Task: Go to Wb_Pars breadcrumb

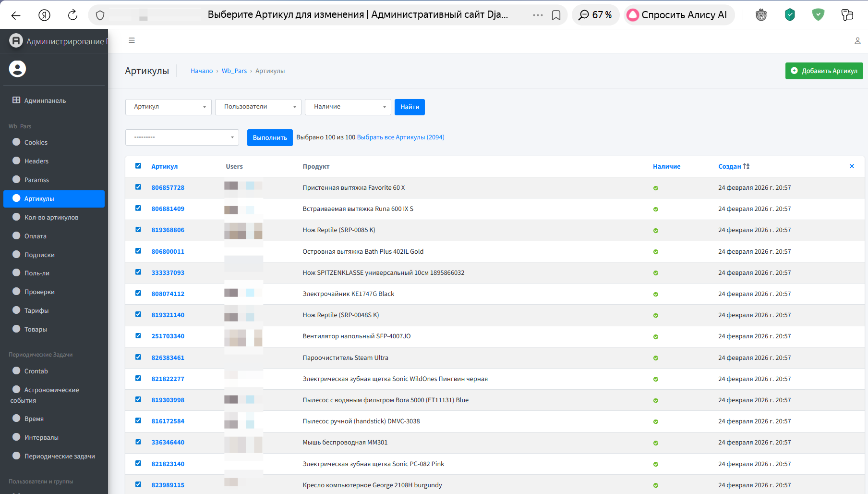Action: (x=234, y=71)
